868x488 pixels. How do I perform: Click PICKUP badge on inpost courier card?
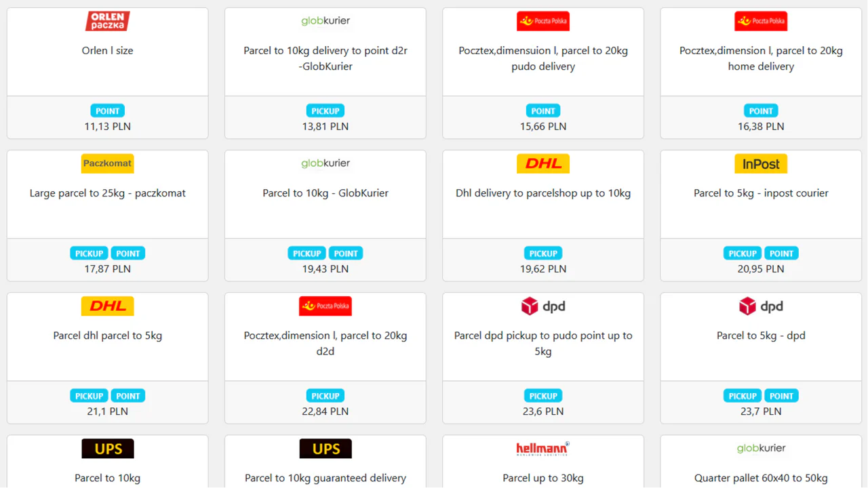point(743,253)
